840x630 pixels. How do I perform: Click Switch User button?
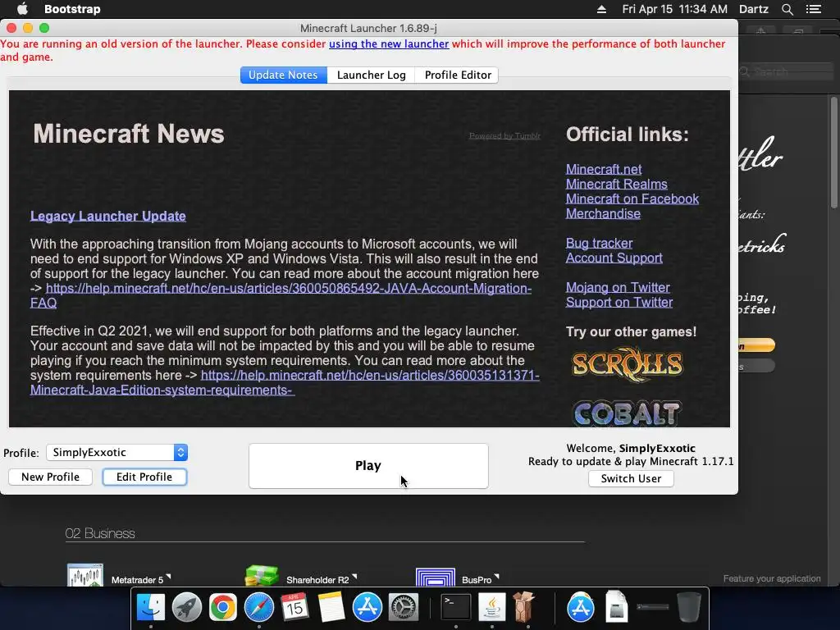click(x=631, y=478)
